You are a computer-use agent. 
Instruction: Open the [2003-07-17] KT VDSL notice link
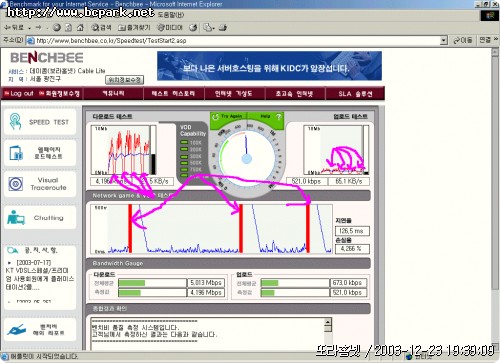pyautogui.click(x=39, y=275)
